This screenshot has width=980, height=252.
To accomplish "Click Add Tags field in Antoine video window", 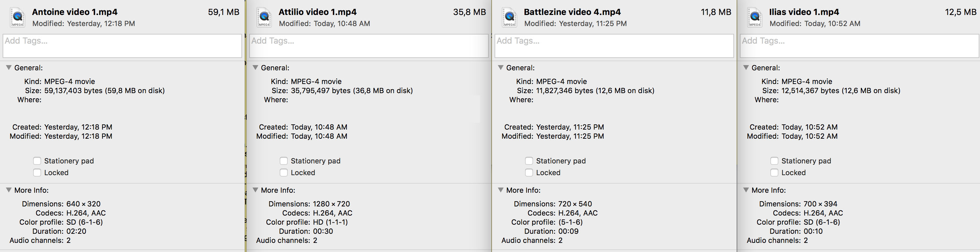I will tap(122, 46).
